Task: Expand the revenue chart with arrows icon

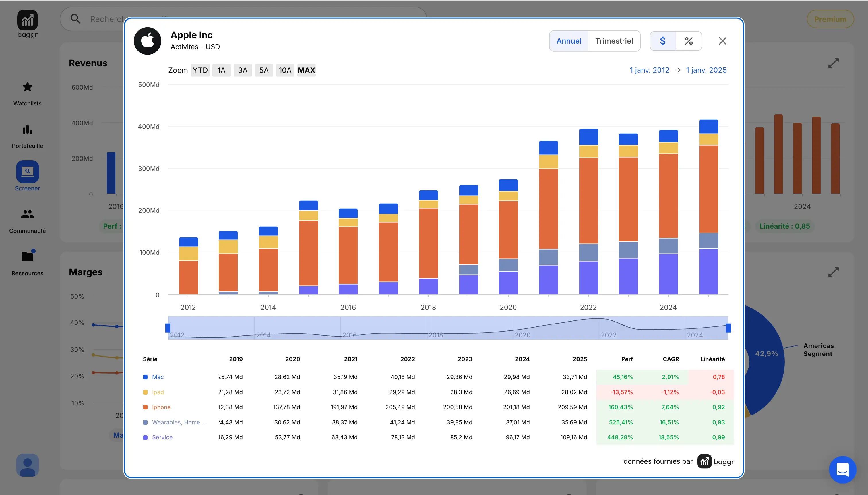Action: coord(833,63)
